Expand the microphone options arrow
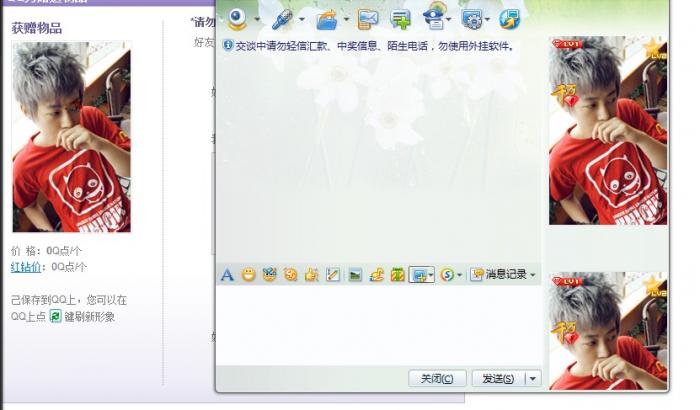This screenshot has height=410, width=700. tap(302, 19)
